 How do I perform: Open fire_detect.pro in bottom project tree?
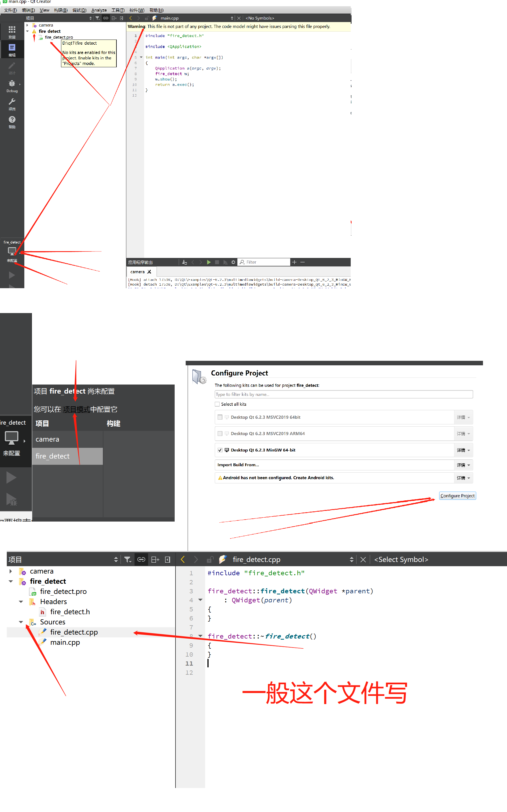pyautogui.click(x=63, y=592)
